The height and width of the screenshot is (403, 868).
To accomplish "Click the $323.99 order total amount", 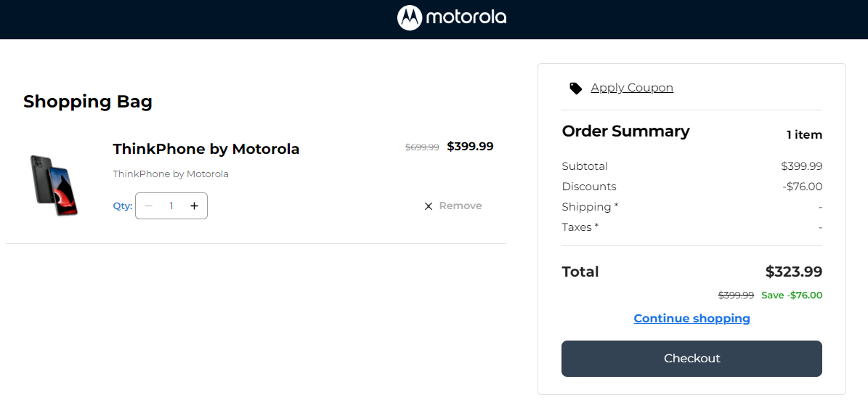I will click(x=794, y=272).
